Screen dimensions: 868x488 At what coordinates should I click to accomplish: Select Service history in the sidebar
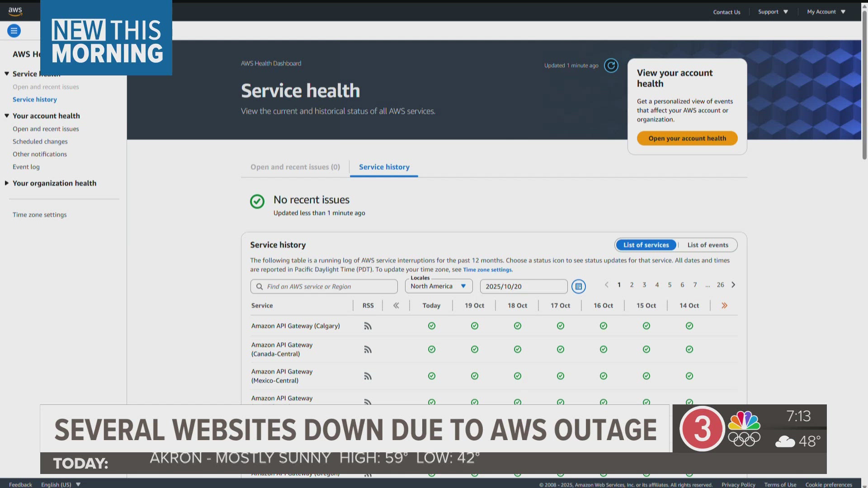[35, 99]
